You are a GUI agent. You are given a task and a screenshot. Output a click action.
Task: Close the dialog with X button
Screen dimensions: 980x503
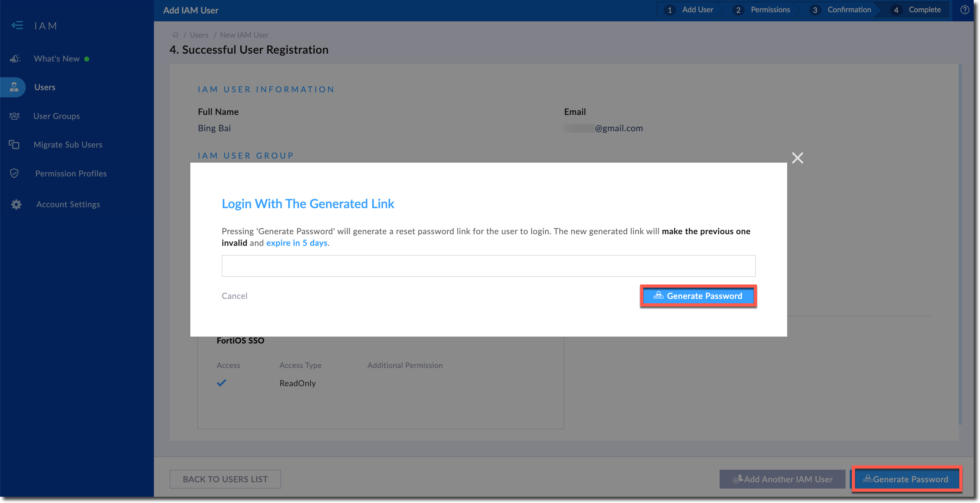(x=798, y=158)
